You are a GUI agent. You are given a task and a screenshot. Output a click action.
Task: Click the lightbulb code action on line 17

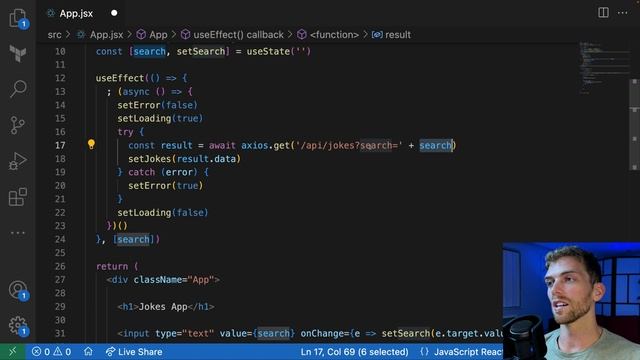coord(91,144)
